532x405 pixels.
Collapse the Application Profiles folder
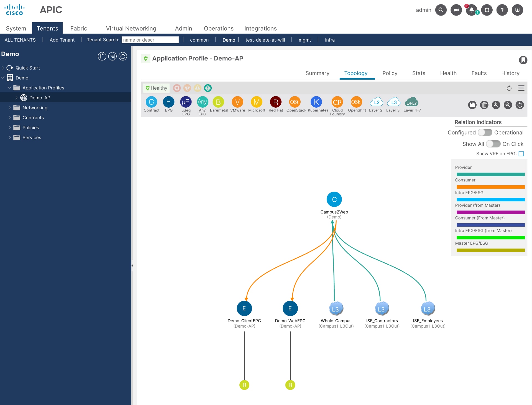[x=10, y=88]
